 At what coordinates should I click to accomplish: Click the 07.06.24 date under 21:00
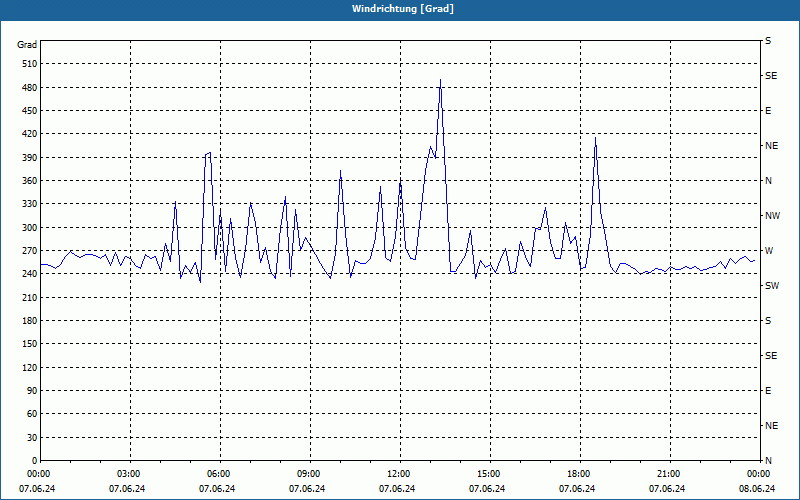pos(667,489)
